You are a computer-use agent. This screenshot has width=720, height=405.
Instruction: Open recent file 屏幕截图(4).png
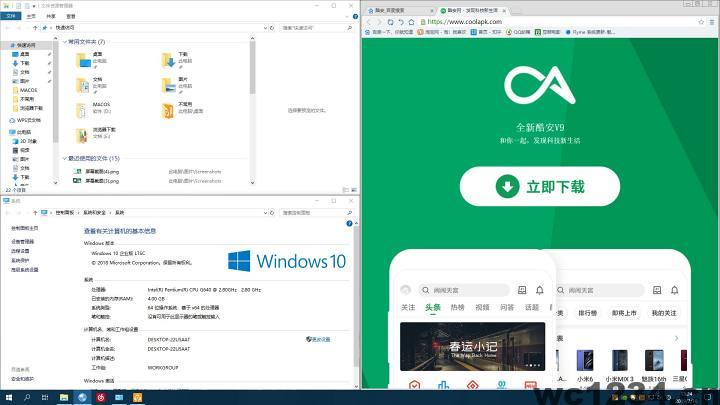(x=102, y=172)
